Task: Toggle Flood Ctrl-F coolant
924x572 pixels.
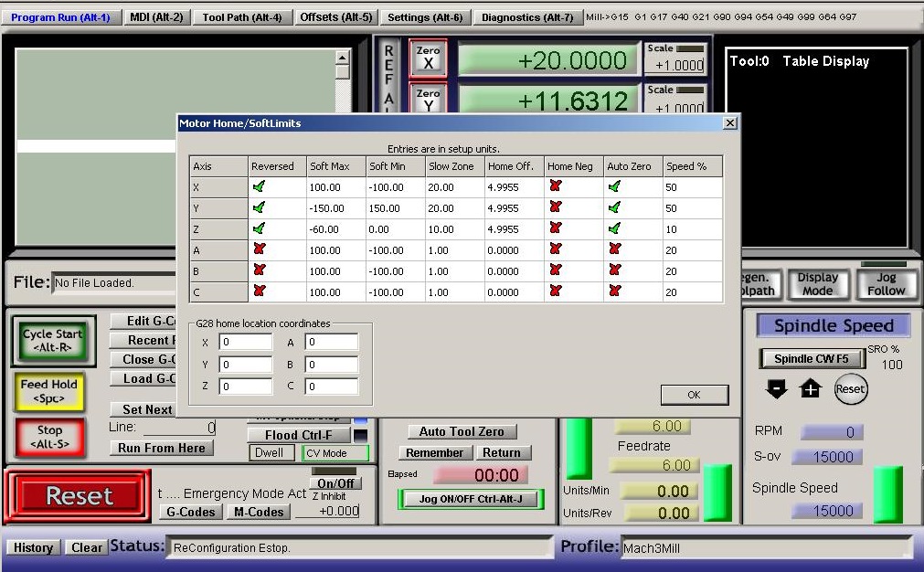Action: click(298, 435)
